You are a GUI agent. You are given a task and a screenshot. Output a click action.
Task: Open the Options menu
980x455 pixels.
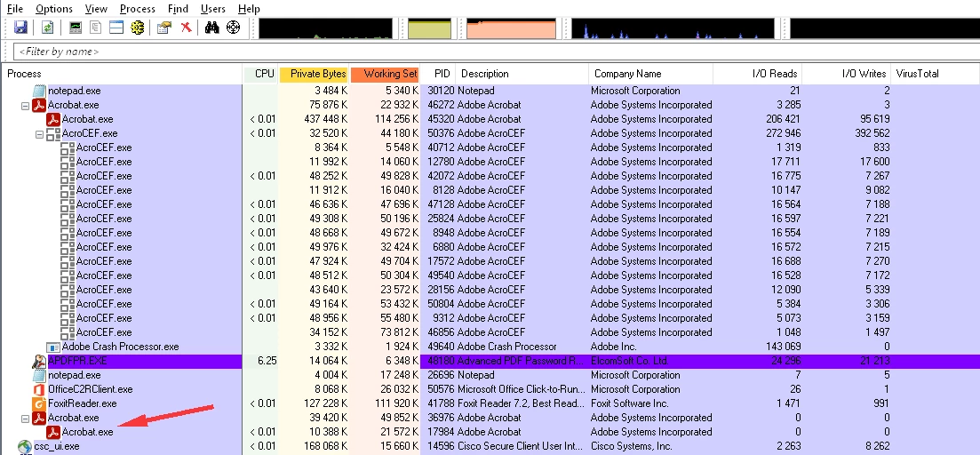point(53,9)
